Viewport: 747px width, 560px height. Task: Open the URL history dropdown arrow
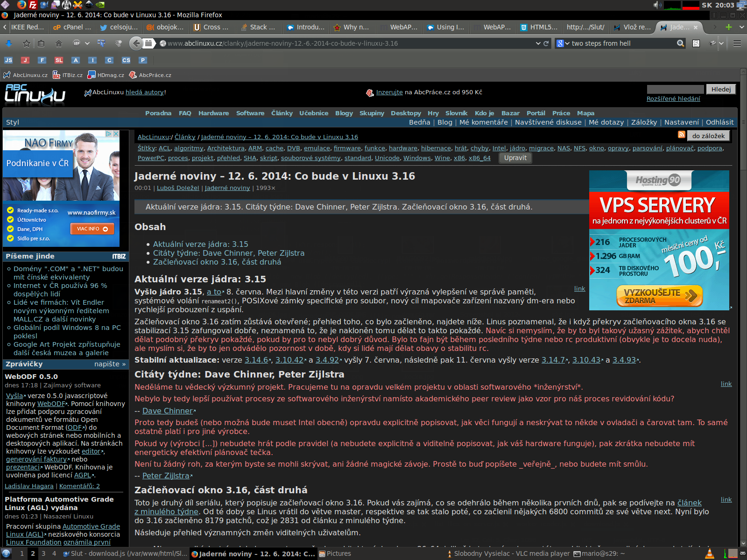tap(538, 43)
